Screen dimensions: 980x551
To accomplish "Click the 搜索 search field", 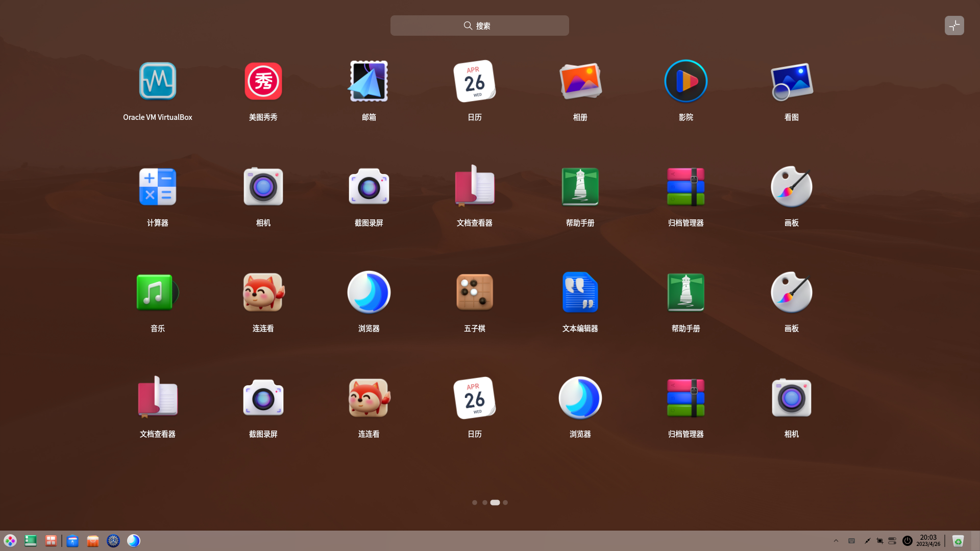I will [x=479, y=25].
